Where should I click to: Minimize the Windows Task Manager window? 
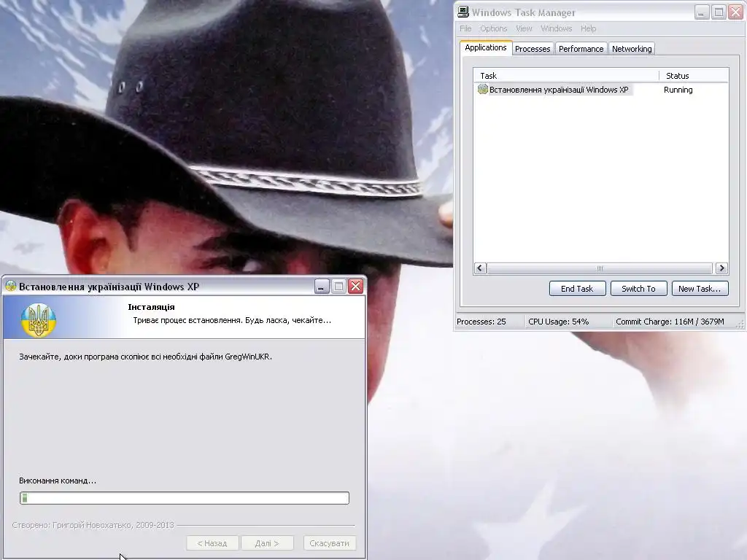[x=701, y=12]
